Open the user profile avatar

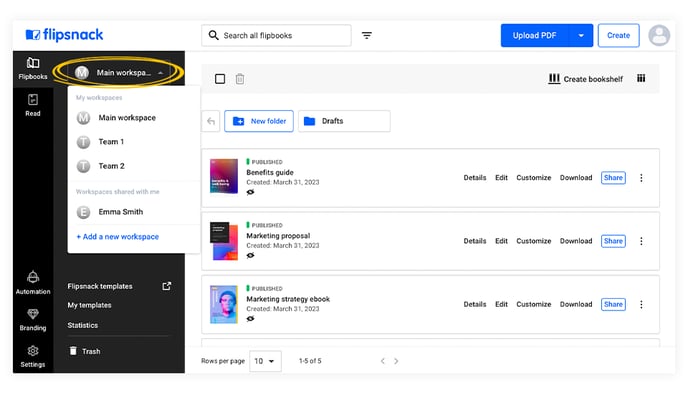[659, 36]
